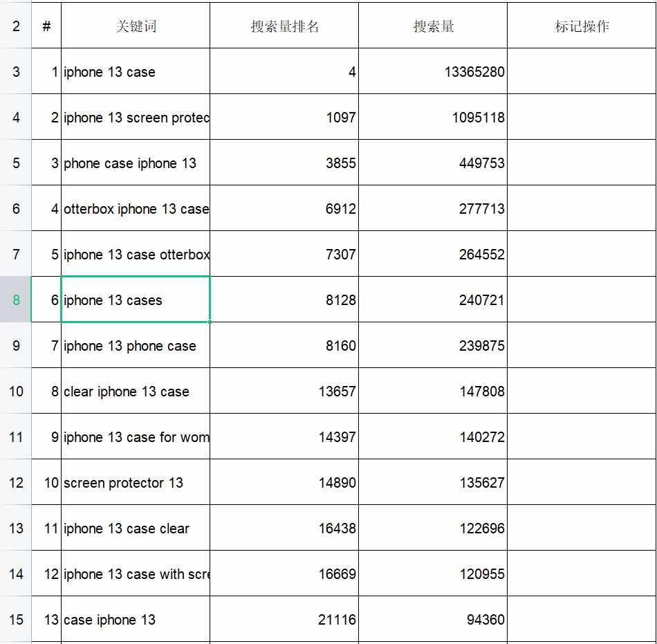The image size is (657, 644).
Task: Click rank value 1097
Action: [284, 117]
